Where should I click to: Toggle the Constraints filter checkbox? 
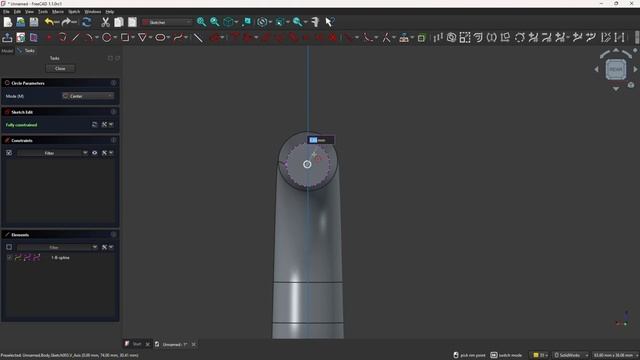pos(9,153)
